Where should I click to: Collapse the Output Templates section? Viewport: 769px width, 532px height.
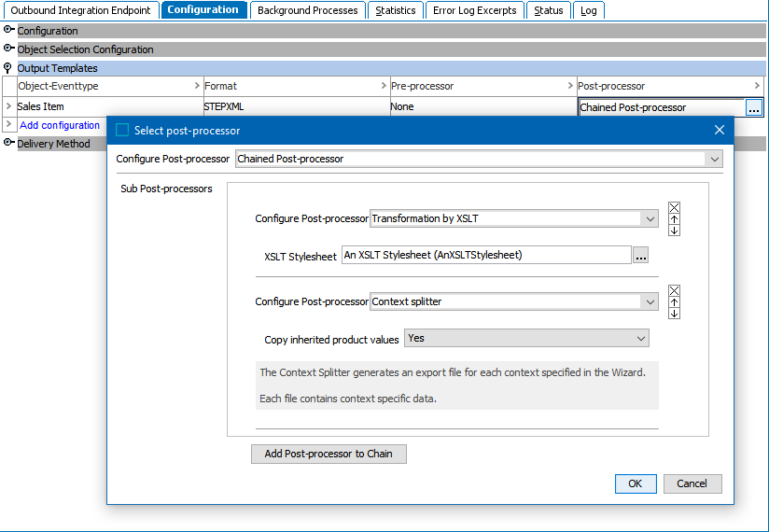[9, 68]
